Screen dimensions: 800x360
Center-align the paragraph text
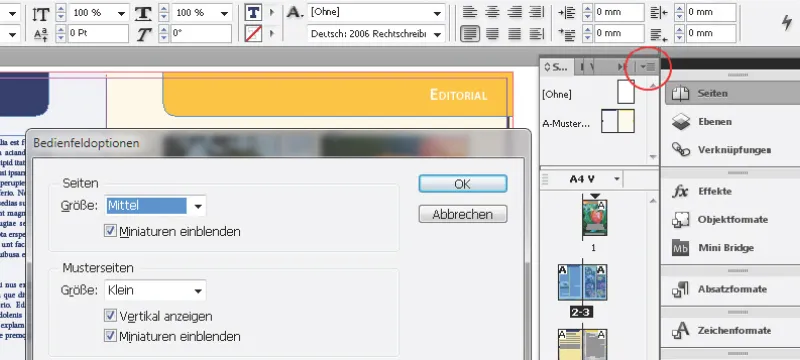pos(492,12)
